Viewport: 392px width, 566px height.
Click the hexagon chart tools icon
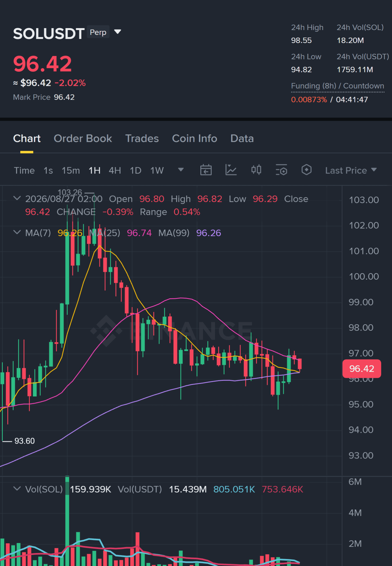(x=306, y=170)
